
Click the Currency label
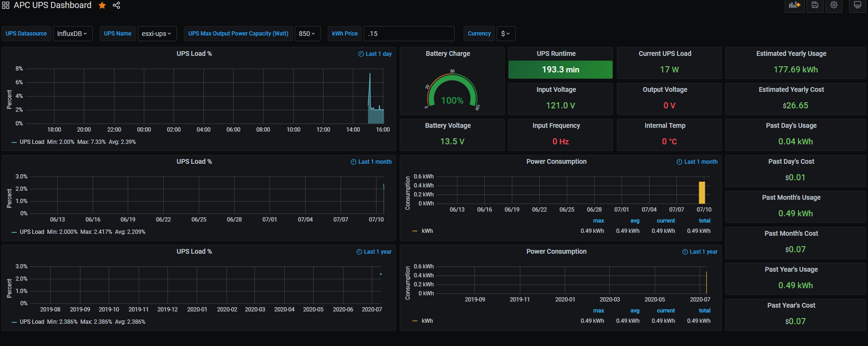(479, 34)
